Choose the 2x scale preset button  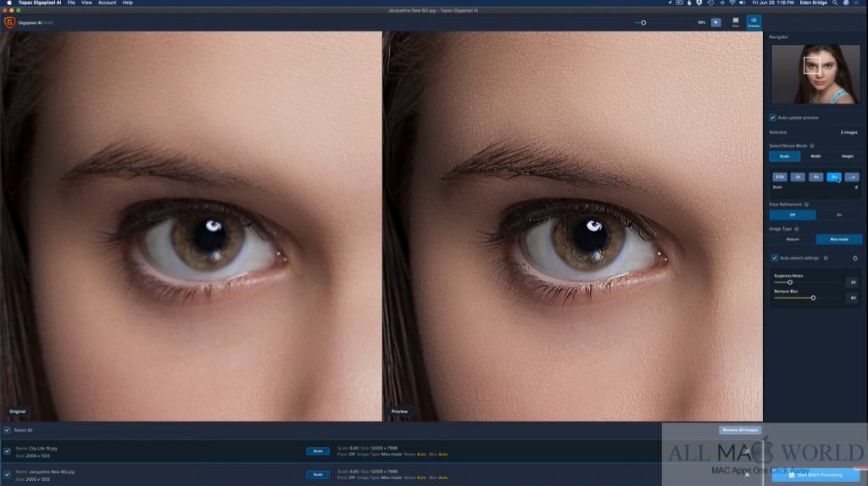798,177
